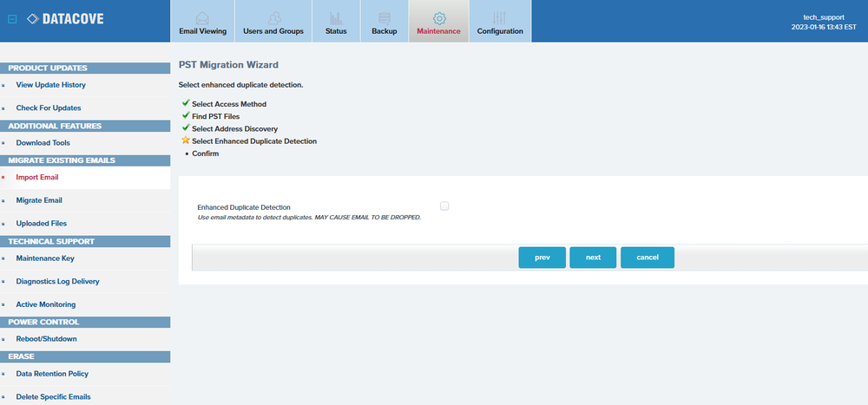This screenshot has width=868, height=405.
Task: Click the Select Access Method step text
Action: (229, 103)
